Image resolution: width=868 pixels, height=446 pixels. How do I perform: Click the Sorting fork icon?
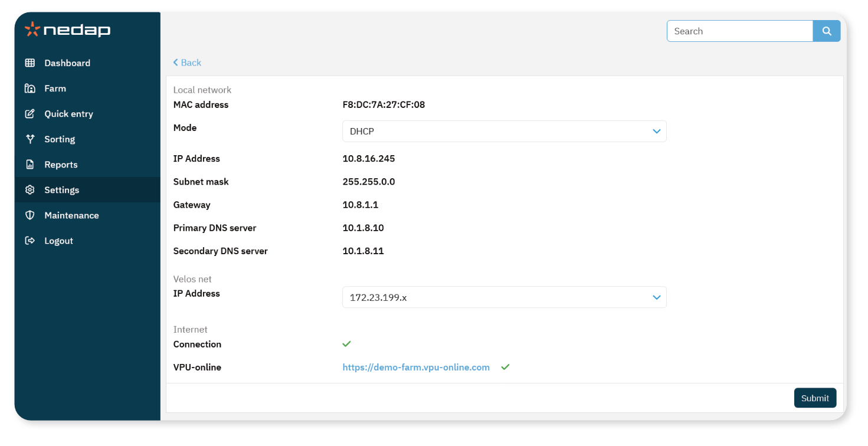coord(30,139)
